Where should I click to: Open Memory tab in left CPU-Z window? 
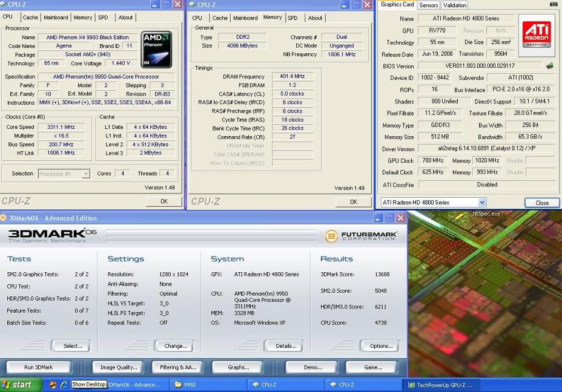tap(83, 17)
